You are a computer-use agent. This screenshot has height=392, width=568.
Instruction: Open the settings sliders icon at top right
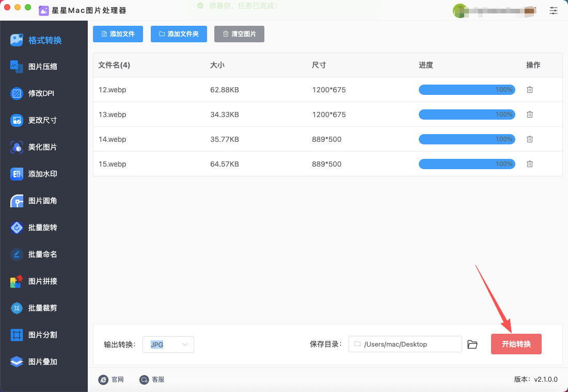pyautogui.click(x=554, y=10)
